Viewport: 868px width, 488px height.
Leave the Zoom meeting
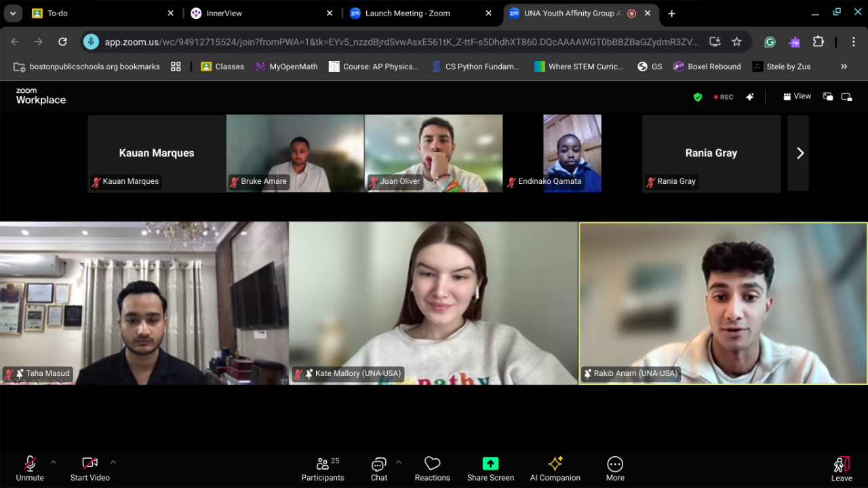[842, 469]
